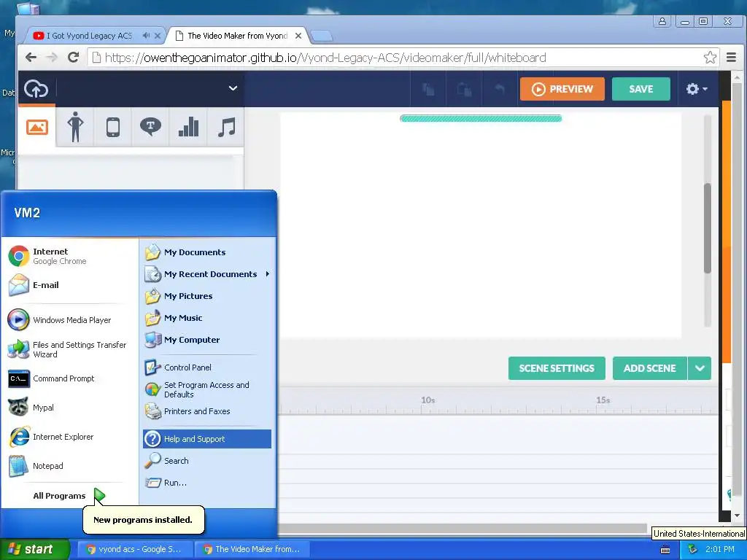
Task: Open the Charts bar graph tab
Action: (188, 127)
